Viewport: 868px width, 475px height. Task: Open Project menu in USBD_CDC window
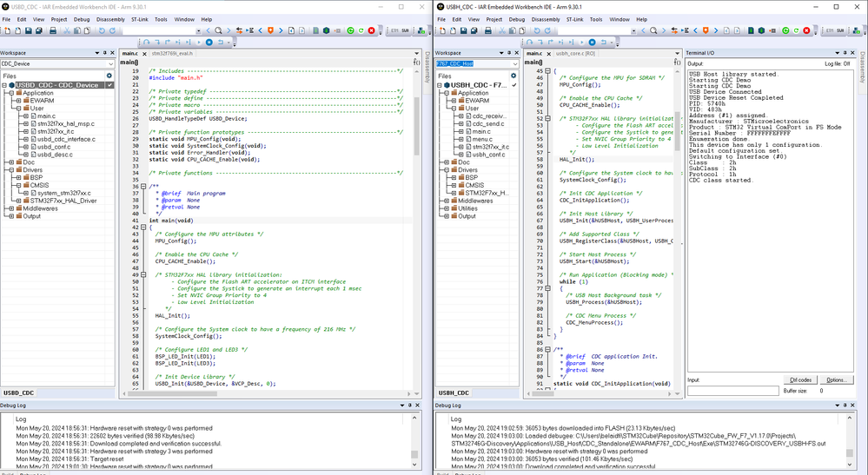tap(59, 19)
